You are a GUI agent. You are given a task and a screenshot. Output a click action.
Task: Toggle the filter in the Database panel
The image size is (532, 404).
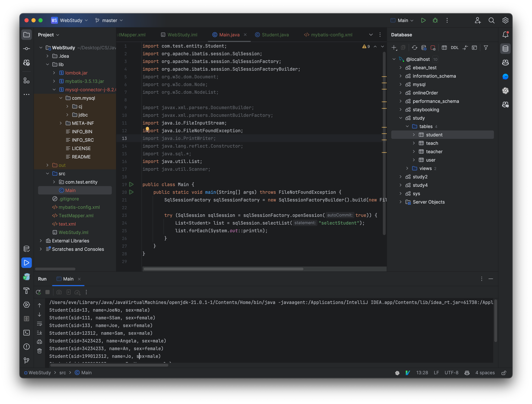tap(486, 47)
